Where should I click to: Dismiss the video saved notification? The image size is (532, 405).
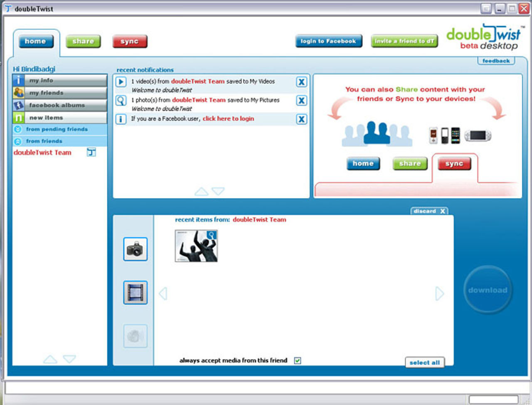[301, 82]
